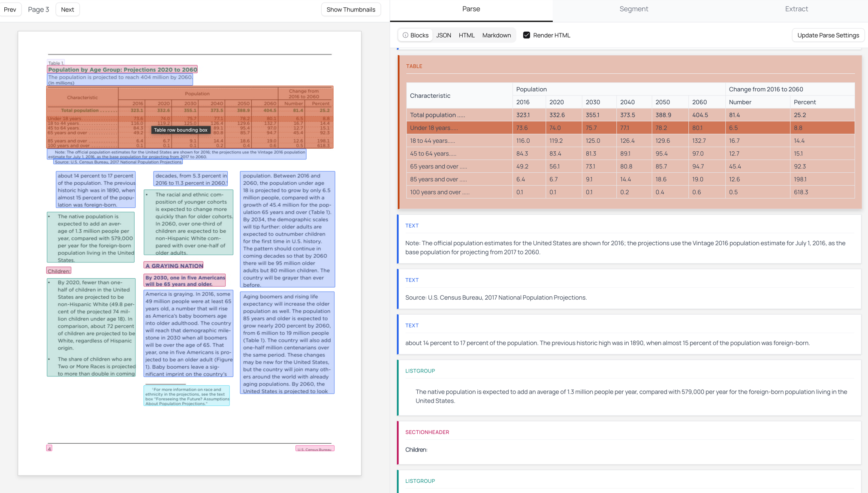Click the '100 years and over' cell
This screenshot has width=868, height=493.
pyautogui.click(x=459, y=192)
